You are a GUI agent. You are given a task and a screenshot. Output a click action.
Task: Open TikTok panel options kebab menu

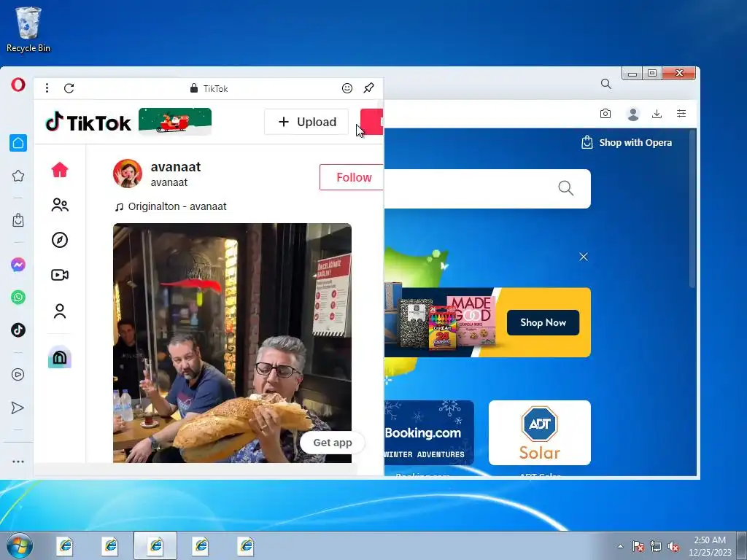pyautogui.click(x=47, y=88)
